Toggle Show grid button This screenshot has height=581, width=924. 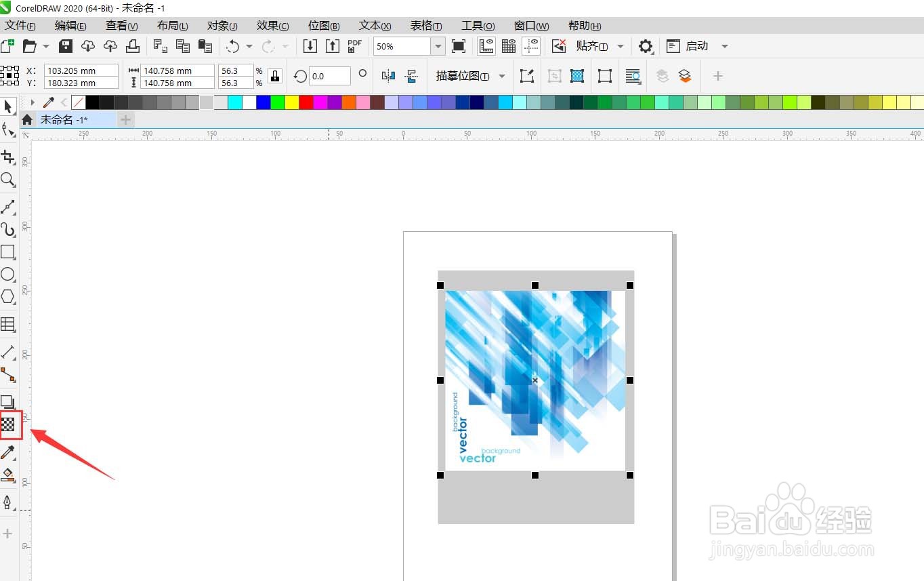click(509, 46)
